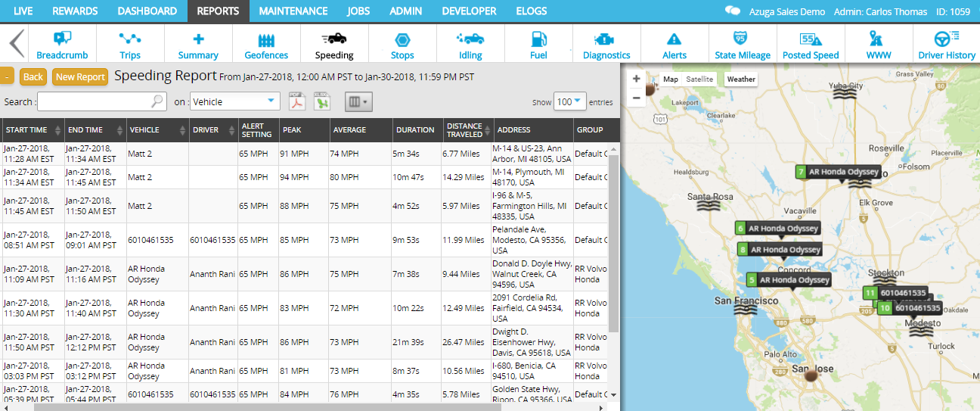This screenshot has width=980, height=411.
Task: Click map marker 5 AR Honda Odyssey
Action: click(788, 280)
